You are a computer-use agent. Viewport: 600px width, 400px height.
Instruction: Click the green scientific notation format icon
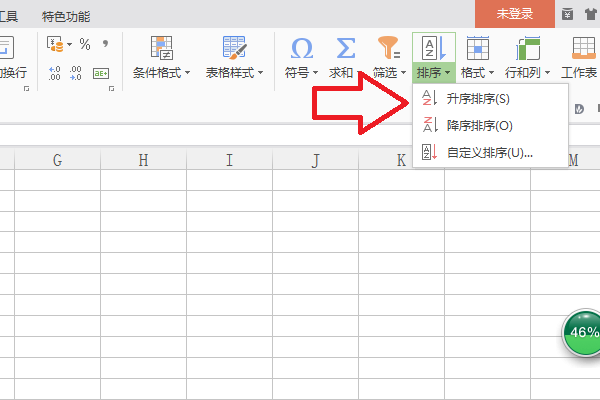click(x=101, y=73)
